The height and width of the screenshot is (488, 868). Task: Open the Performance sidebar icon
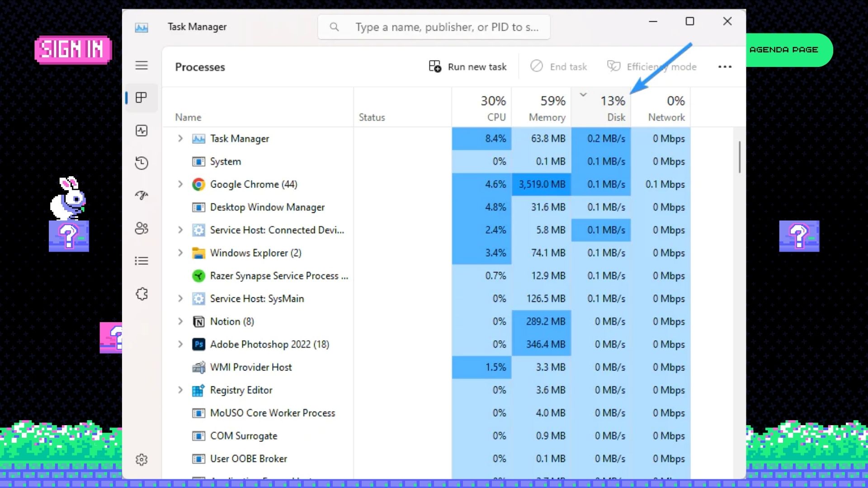click(x=142, y=131)
